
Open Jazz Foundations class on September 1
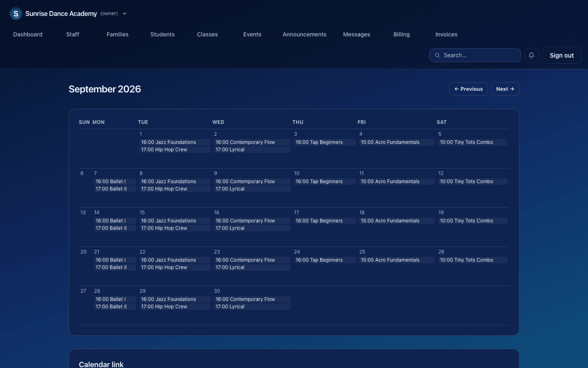tap(175, 142)
